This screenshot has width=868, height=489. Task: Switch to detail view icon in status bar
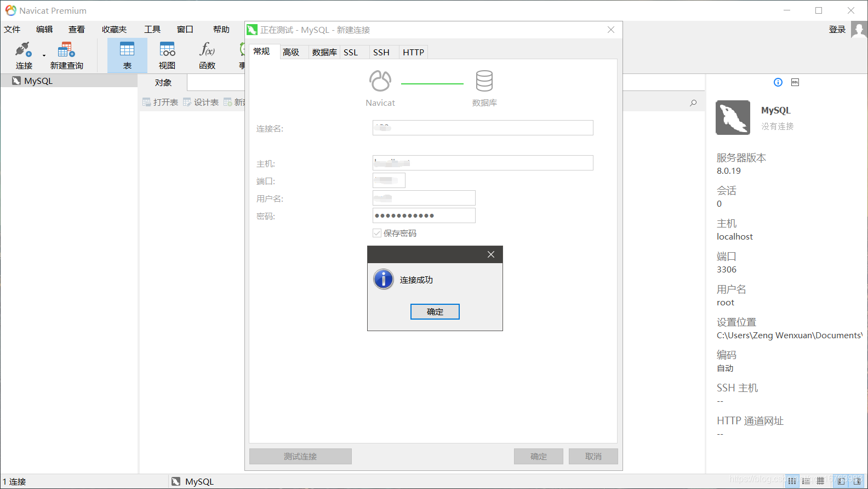coord(806,481)
